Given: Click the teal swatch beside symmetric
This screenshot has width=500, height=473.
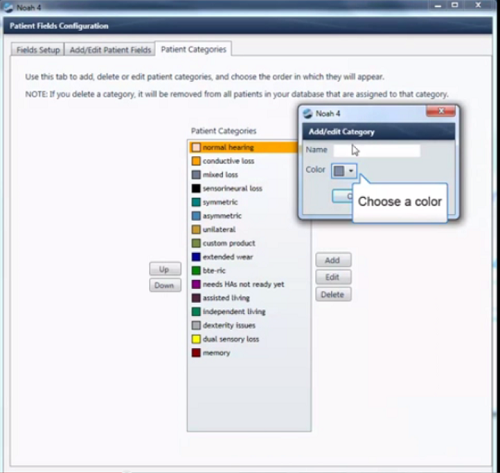Looking at the screenshot, I should point(196,202).
